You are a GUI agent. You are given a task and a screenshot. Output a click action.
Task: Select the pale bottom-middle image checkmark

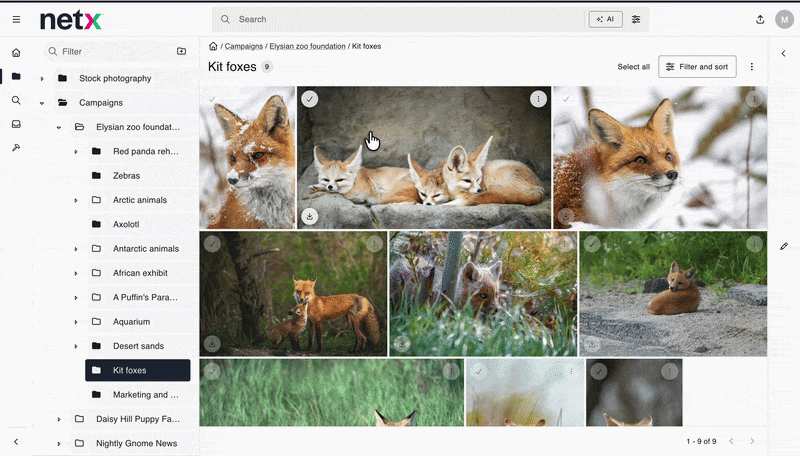click(x=478, y=371)
